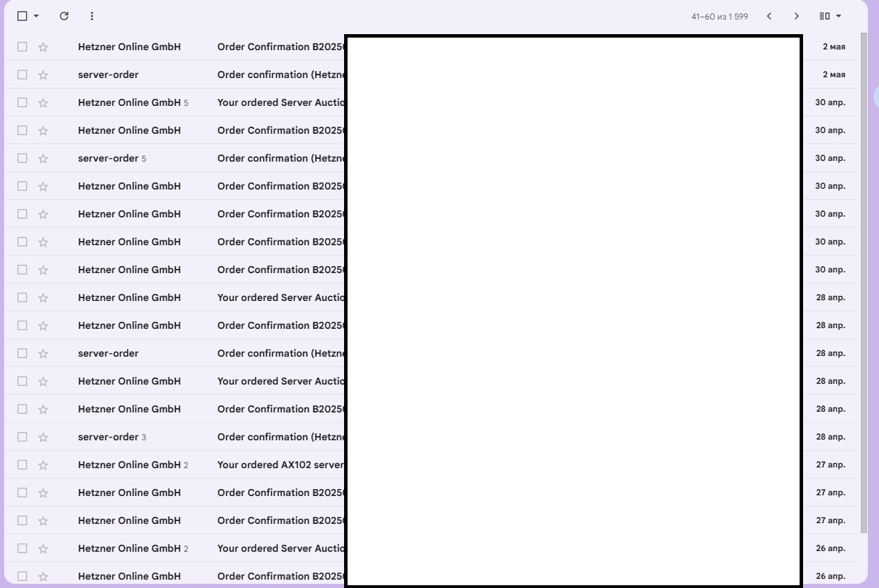Open the Hetzner Online GmbH sender dated 2 мая
This screenshot has width=879, height=588.
click(129, 47)
